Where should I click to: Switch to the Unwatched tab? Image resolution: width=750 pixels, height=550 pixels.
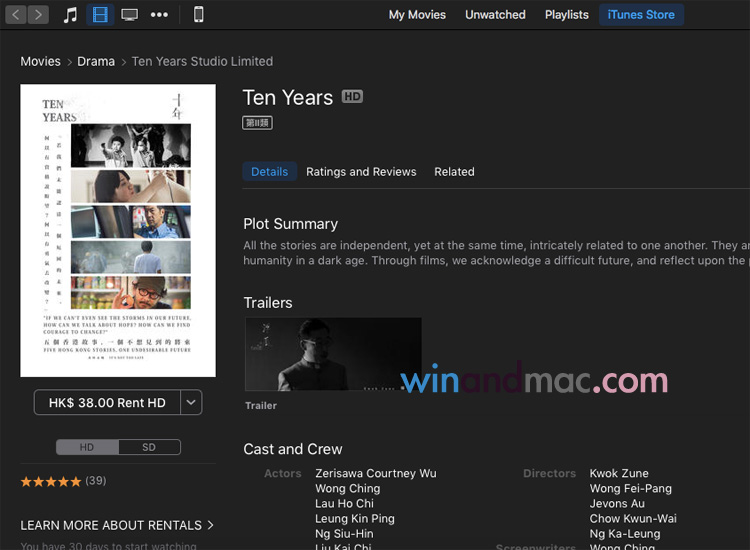pos(495,15)
